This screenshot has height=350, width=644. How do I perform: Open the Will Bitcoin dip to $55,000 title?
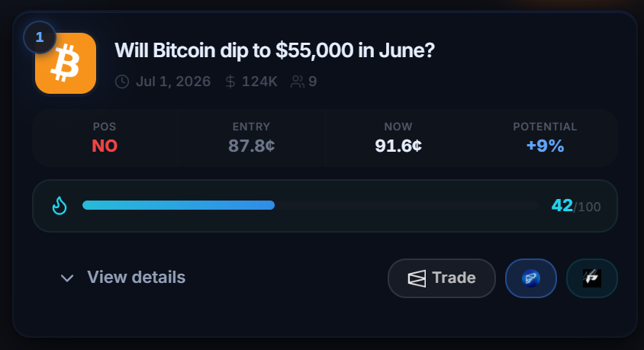coord(275,50)
